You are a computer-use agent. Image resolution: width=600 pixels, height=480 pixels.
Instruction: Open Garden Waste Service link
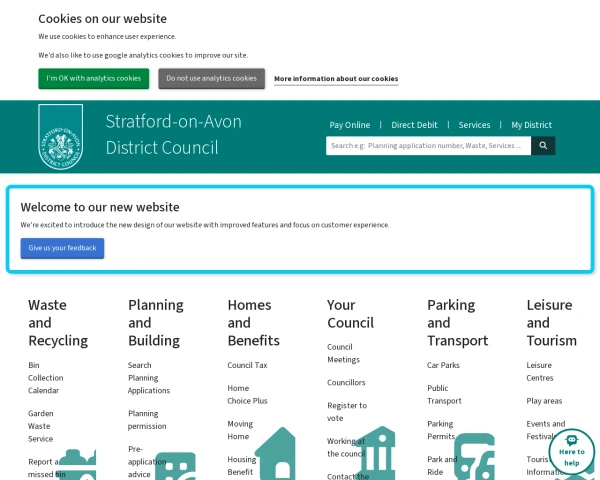coord(41,426)
